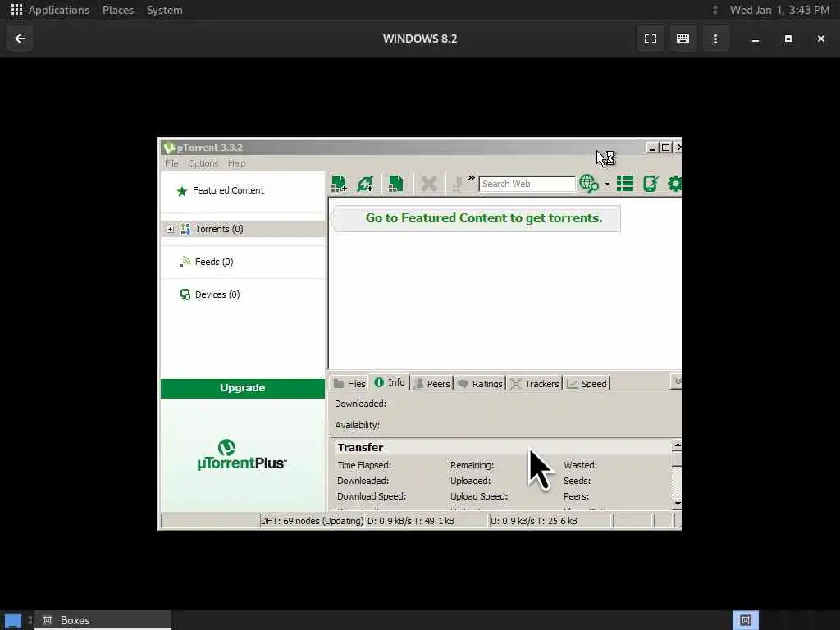Click the 'Wasted:' label
Screen dimensions: 840x630
(580, 466)
